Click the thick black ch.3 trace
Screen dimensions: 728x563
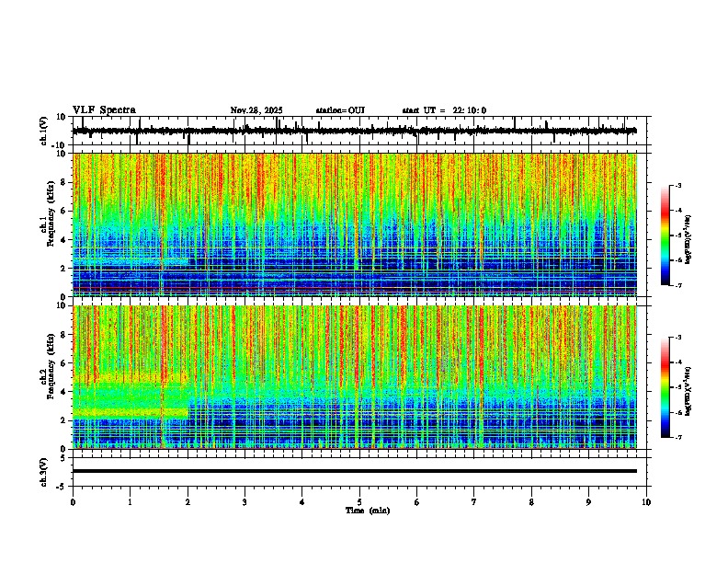pos(355,471)
